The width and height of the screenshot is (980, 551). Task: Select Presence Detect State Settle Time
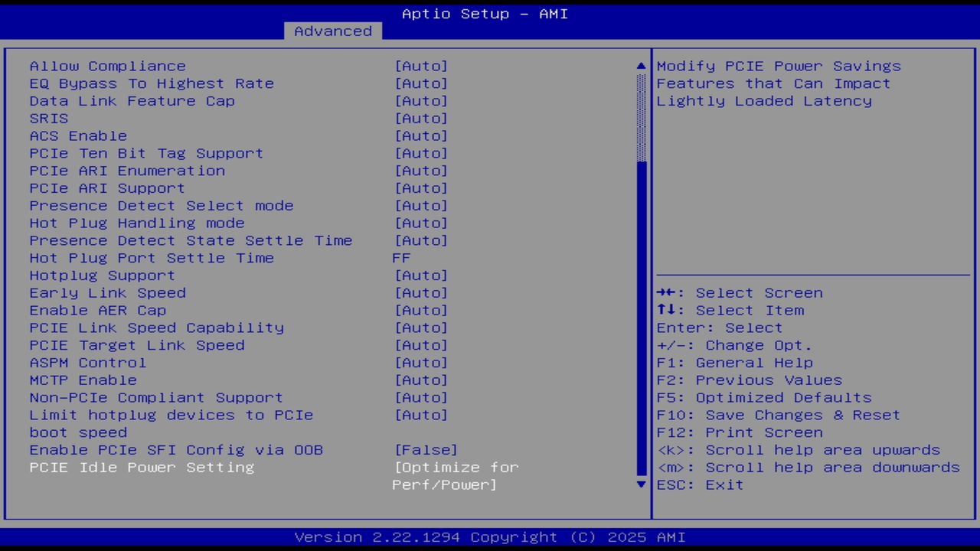(191, 240)
